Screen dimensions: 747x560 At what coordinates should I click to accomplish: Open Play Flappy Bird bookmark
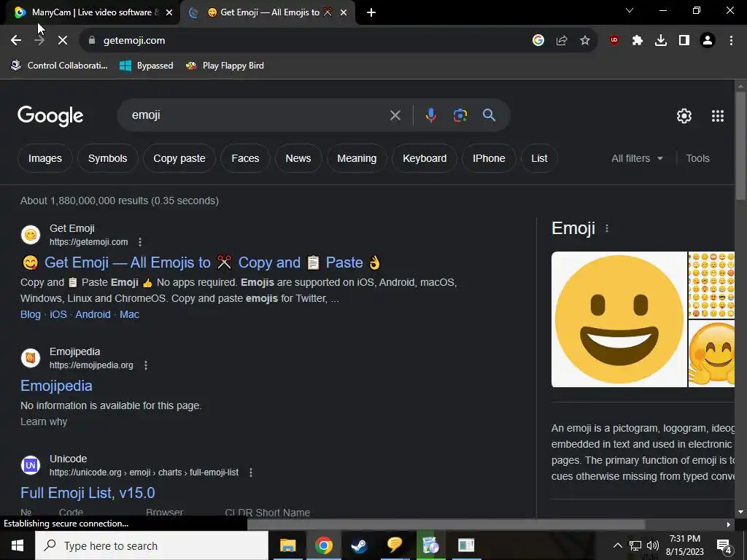click(225, 66)
